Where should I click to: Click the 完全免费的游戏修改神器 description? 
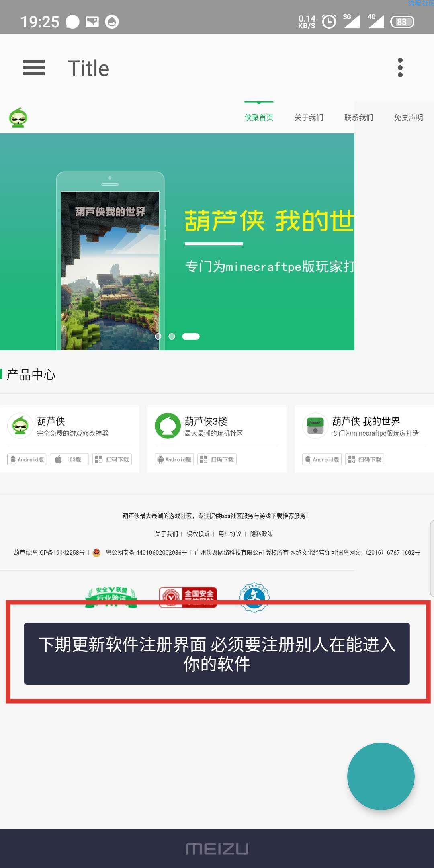[x=73, y=433]
